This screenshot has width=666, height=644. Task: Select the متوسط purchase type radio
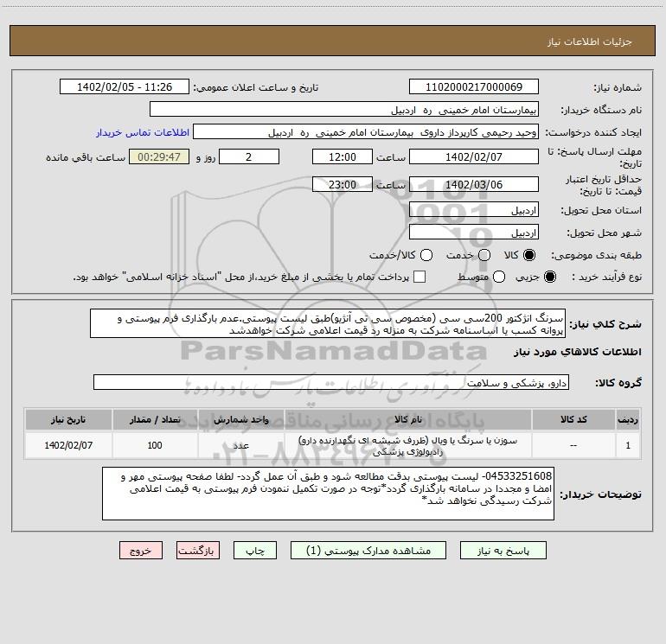(499, 277)
